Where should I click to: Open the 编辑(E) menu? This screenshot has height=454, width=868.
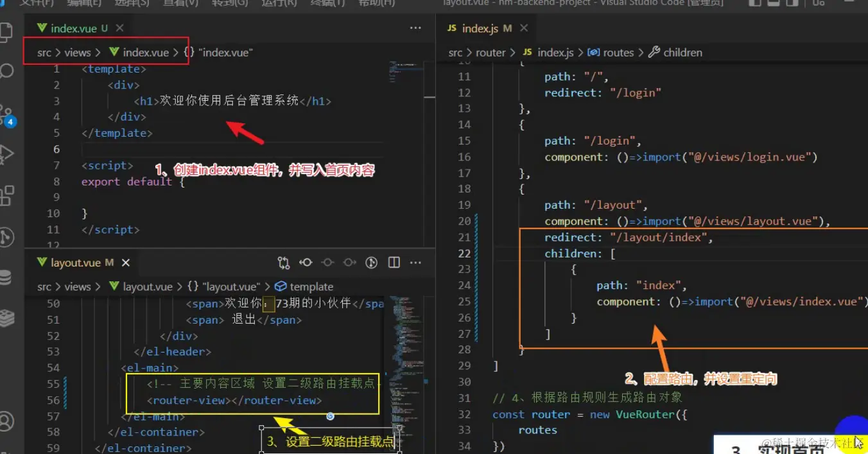click(84, 3)
